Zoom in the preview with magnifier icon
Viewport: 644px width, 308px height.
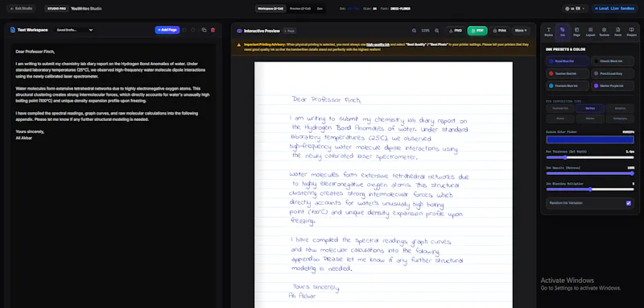click(x=437, y=31)
